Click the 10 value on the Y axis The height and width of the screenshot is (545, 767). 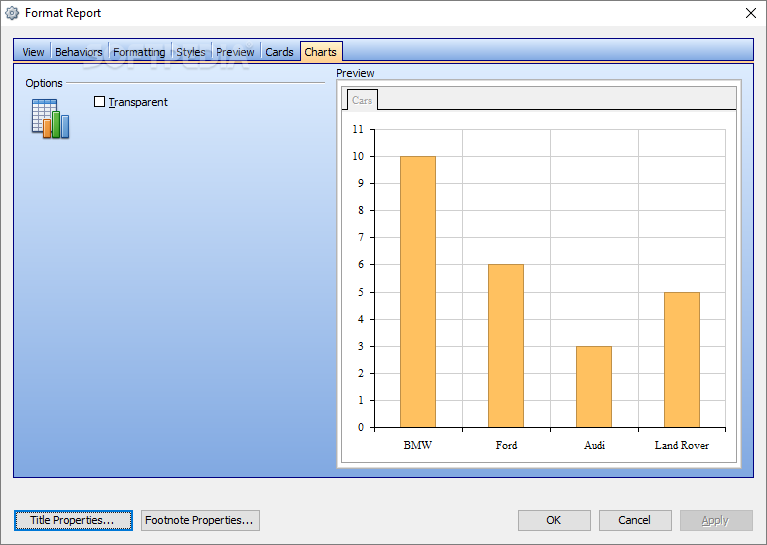point(358,156)
